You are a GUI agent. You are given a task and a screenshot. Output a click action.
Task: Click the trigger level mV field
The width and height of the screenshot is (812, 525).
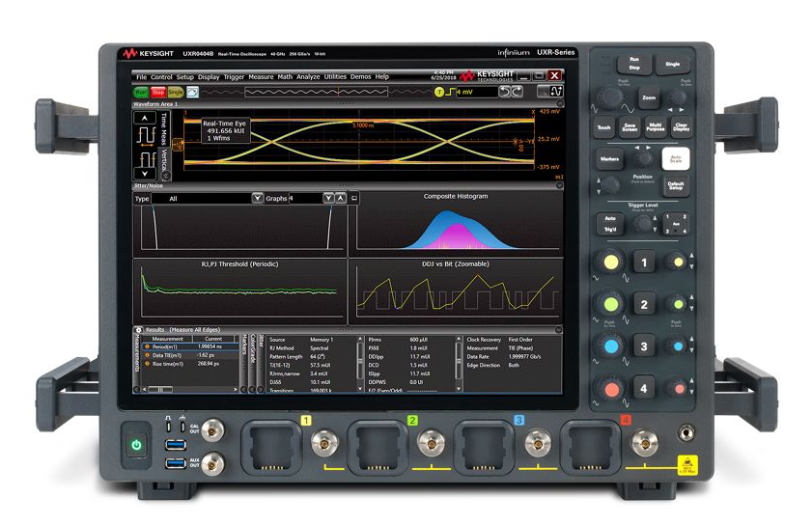tap(476, 92)
